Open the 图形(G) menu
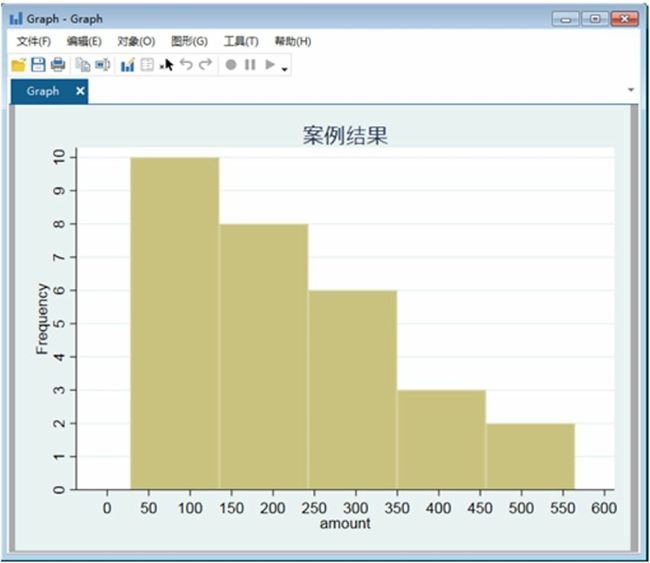This screenshot has width=650, height=563. pos(189,41)
